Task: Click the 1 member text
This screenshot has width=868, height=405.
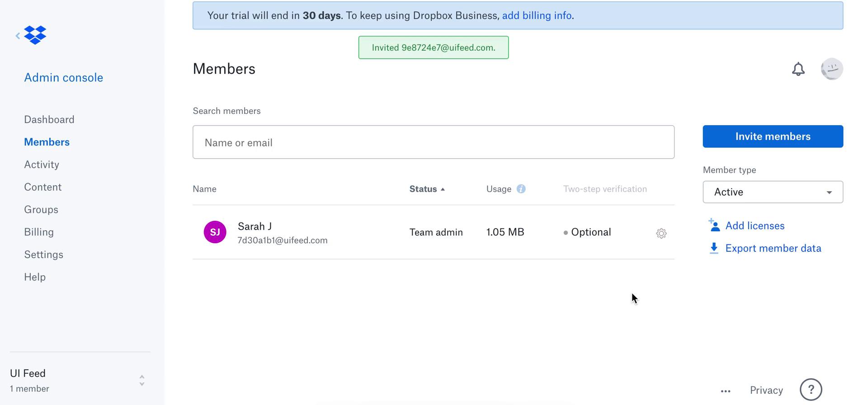Action: tap(29, 389)
